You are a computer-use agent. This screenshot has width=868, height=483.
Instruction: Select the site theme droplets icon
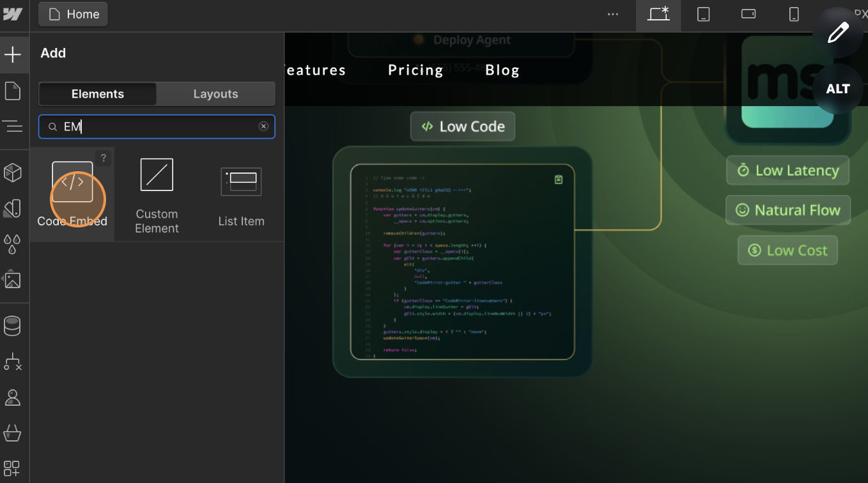coord(14,243)
